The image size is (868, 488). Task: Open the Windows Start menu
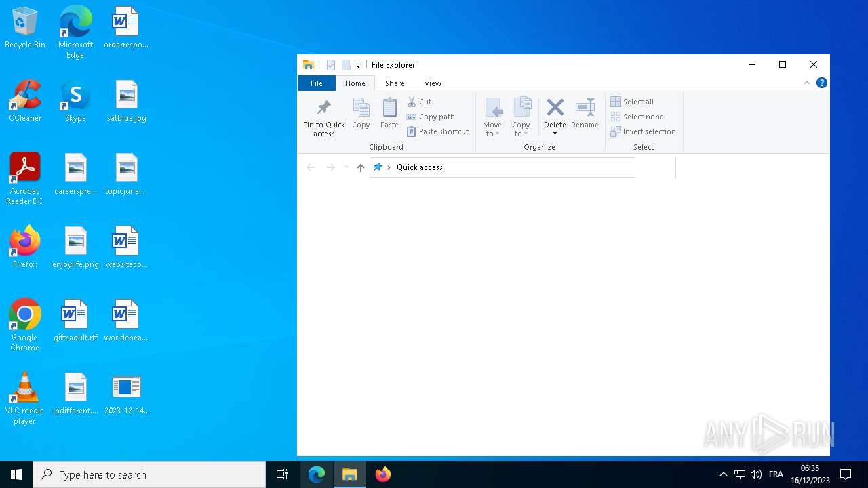pyautogui.click(x=16, y=474)
